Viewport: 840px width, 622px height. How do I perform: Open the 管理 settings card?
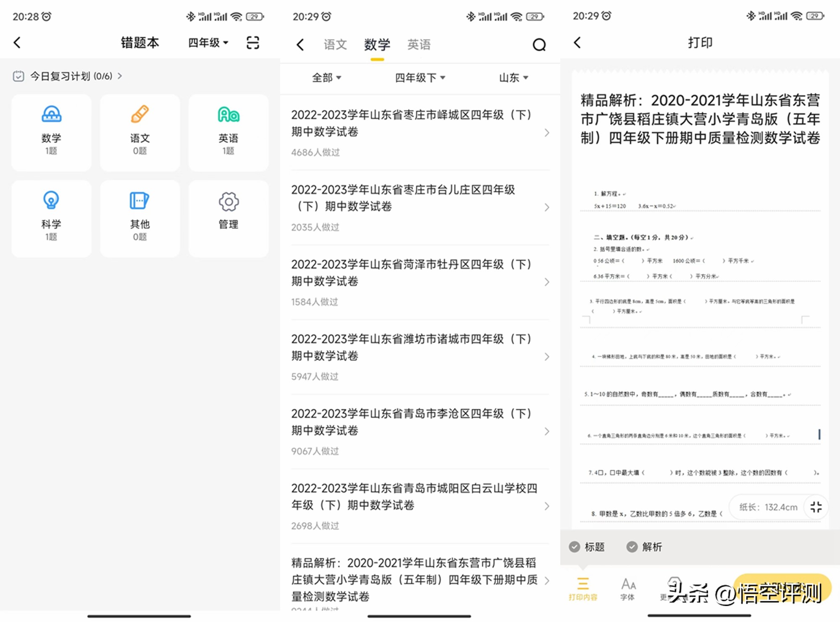point(228,218)
